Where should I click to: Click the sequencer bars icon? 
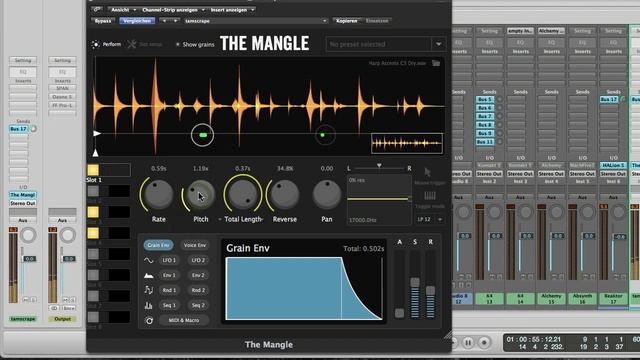[149, 305]
